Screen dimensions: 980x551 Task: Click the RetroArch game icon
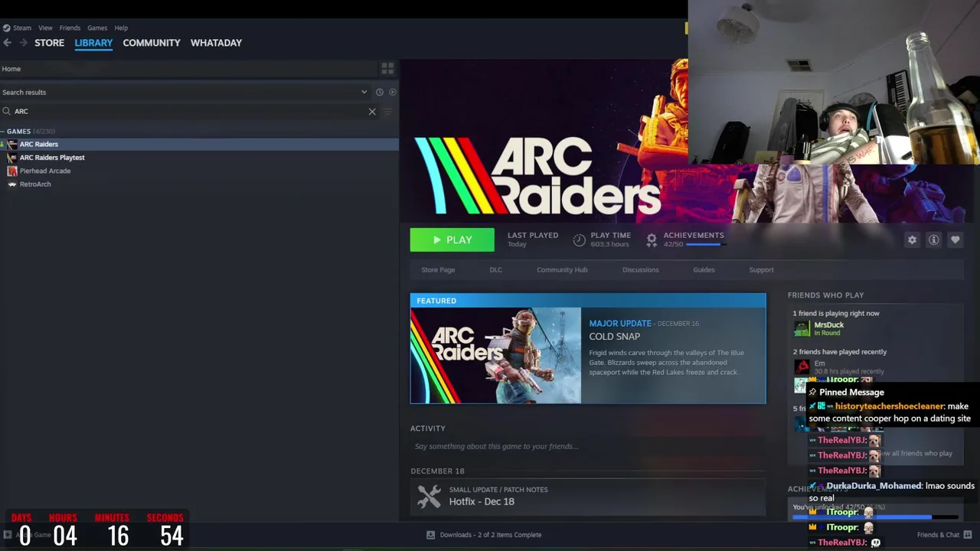click(11, 184)
